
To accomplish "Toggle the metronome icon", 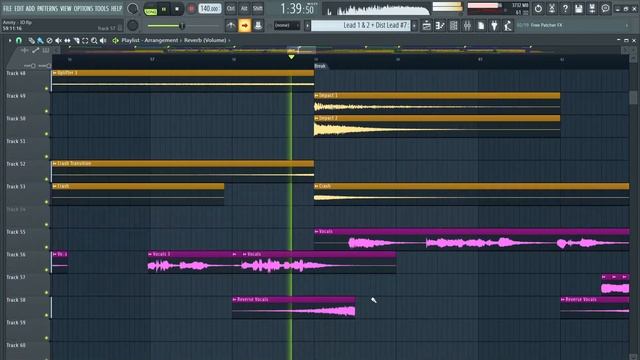I will click(231, 25).
